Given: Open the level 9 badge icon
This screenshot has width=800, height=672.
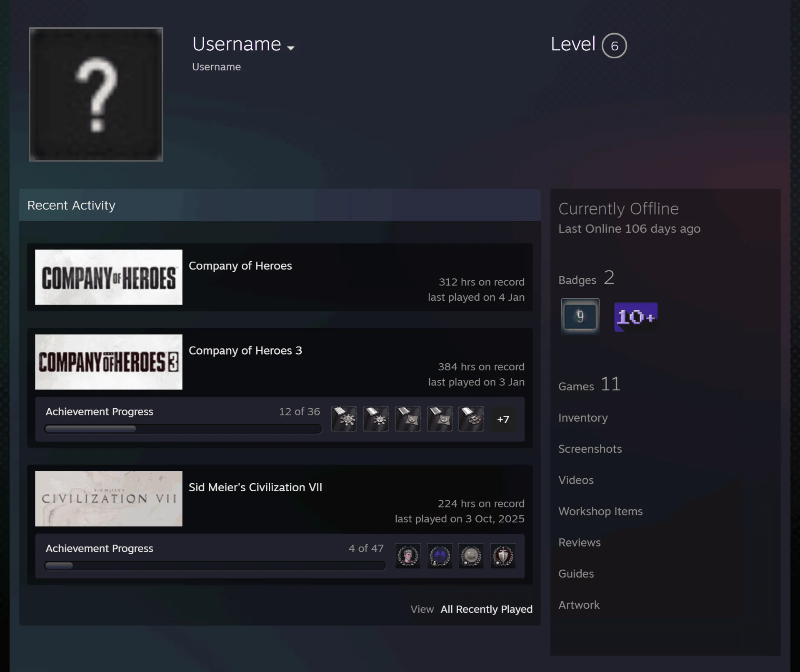Looking at the screenshot, I should coord(580,317).
